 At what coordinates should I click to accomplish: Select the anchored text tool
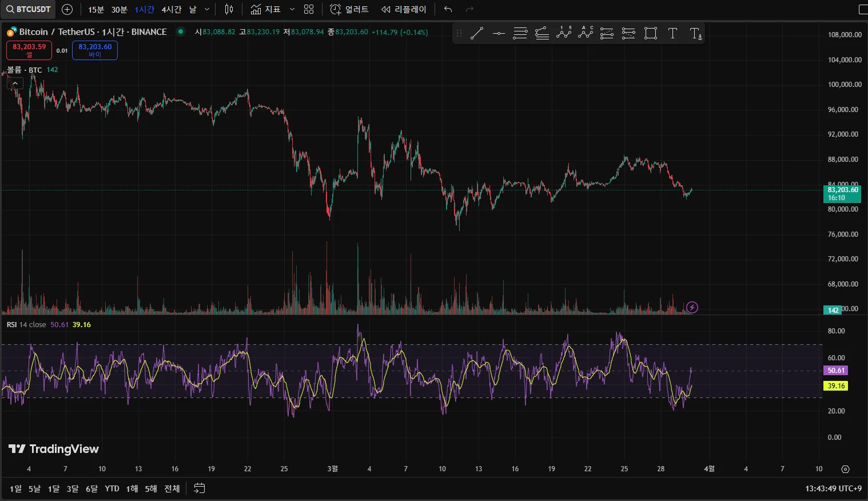coord(695,33)
